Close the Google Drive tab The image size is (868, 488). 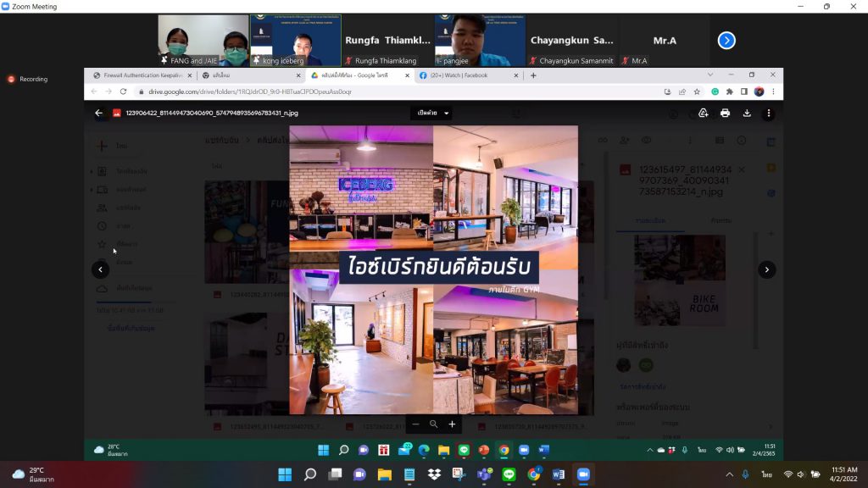coord(407,75)
